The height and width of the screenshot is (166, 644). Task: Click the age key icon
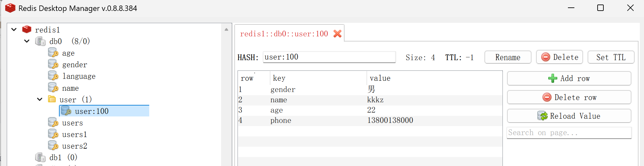coord(53,53)
